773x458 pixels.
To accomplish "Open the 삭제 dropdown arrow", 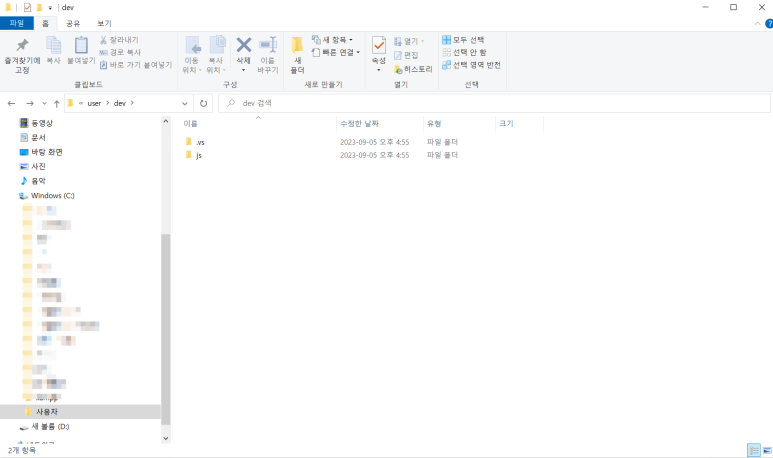I will (244, 70).
